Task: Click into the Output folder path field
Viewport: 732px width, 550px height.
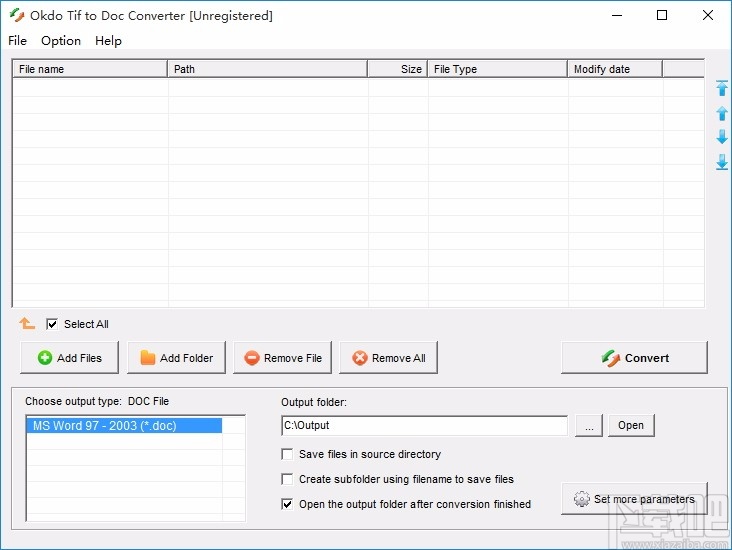Action: pos(424,425)
